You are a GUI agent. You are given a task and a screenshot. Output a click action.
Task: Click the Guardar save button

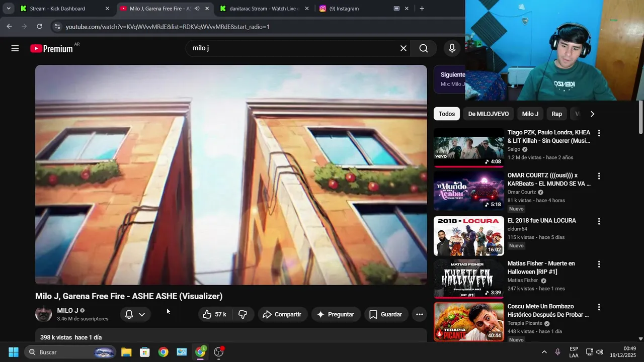pyautogui.click(x=386, y=314)
